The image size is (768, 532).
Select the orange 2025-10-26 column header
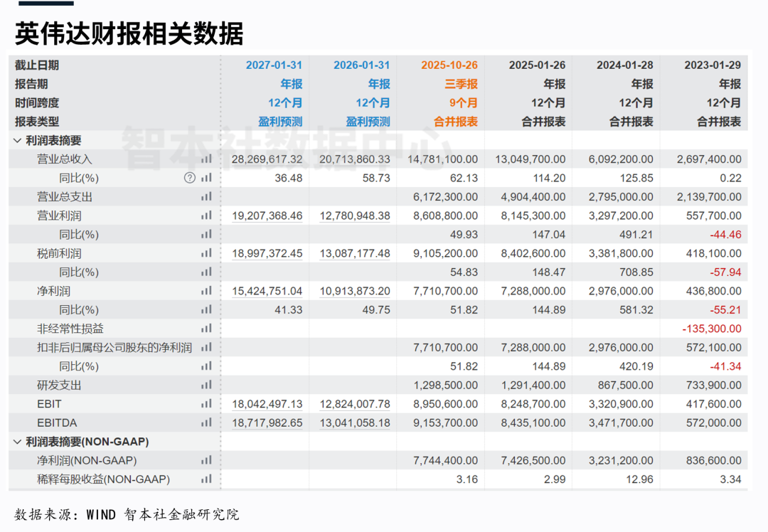coord(449,65)
